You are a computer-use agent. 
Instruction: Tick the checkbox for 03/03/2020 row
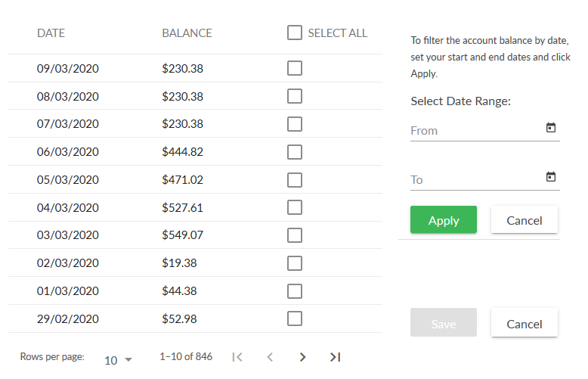294,235
